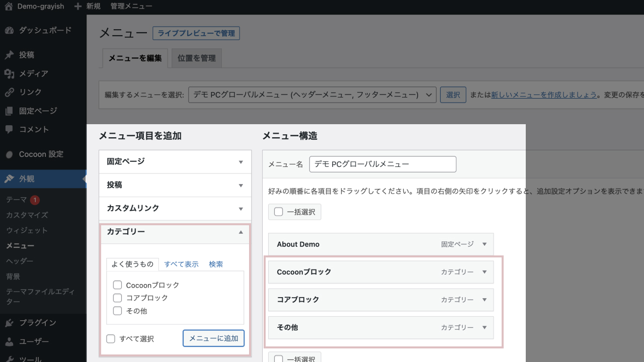Screen dimensions: 644x362
Task: Open the テーマ submenu item
Action: (x=17, y=200)
